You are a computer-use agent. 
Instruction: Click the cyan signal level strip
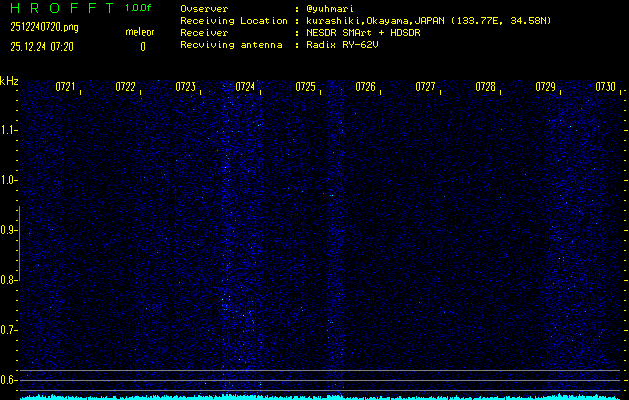[x=320, y=397]
